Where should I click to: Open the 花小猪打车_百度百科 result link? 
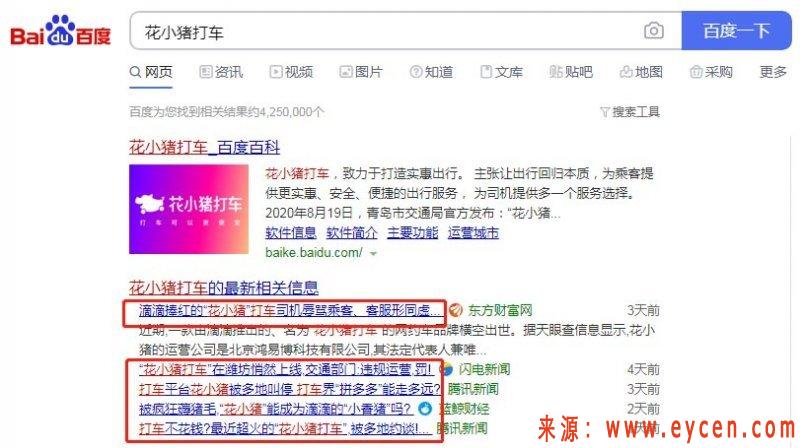205,147
